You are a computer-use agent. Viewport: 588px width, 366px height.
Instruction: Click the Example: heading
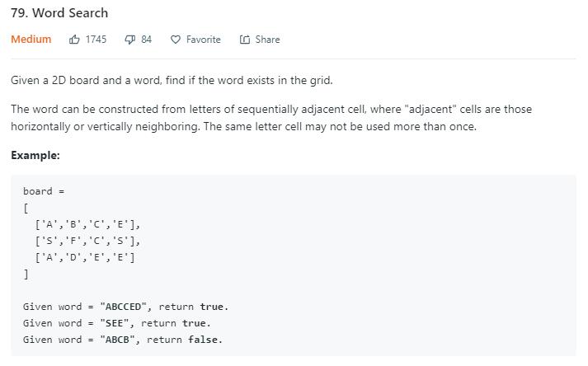click(x=35, y=155)
